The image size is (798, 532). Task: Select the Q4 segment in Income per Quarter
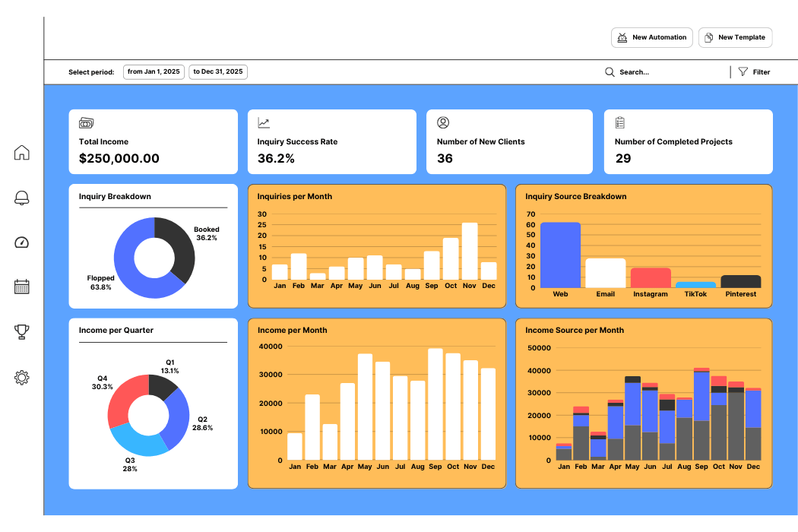pyautogui.click(x=122, y=400)
